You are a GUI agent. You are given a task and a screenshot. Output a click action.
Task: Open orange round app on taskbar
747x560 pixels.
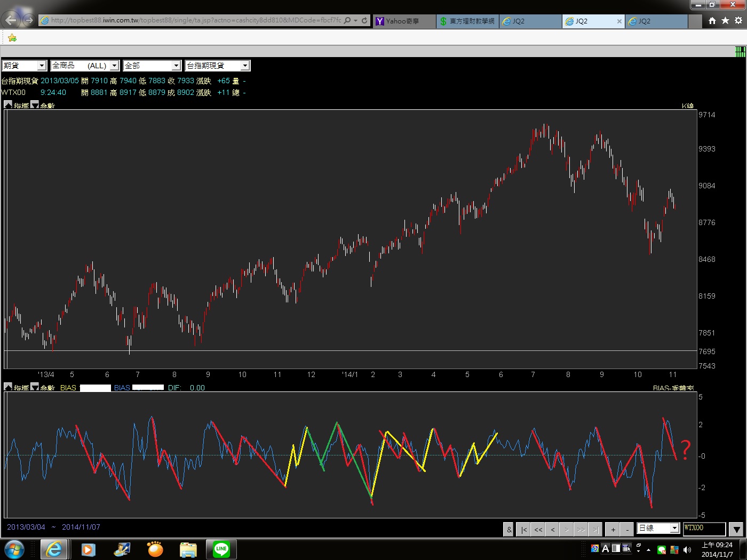point(155,549)
